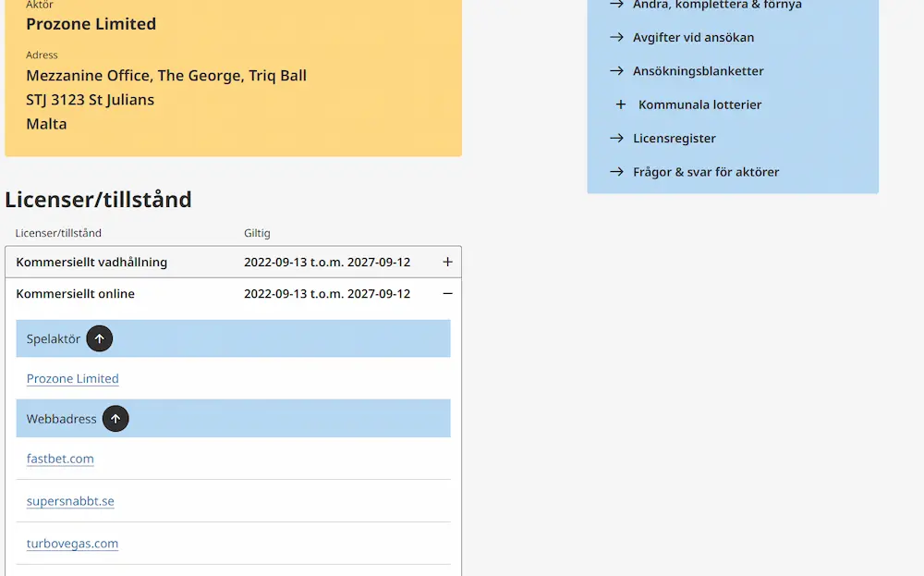Click the validity dates for Kommersiellt online
The width and height of the screenshot is (924, 576).
pyautogui.click(x=327, y=294)
